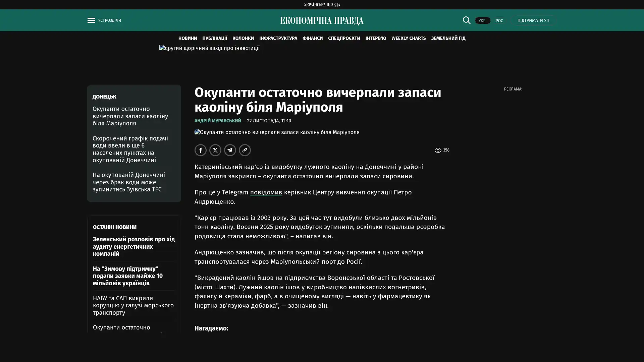Open Зуївська ТЕС news in sidebar
Viewport: 644px width, 362px height.
coord(129,182)
